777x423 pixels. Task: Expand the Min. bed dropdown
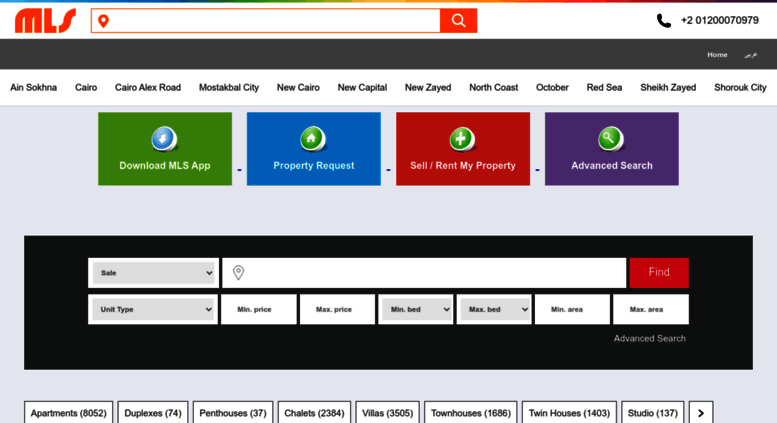pyautogui.click(x=416, y=310)
